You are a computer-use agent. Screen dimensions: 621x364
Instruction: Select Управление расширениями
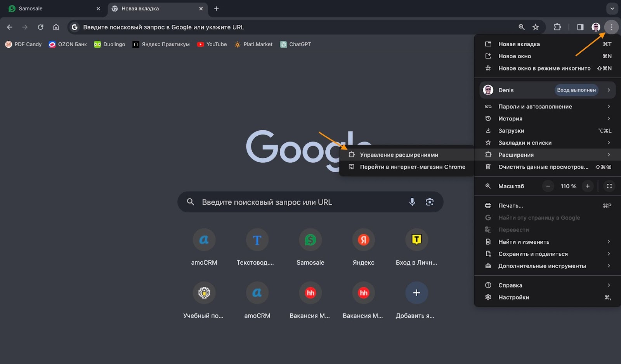coord(407,155)
